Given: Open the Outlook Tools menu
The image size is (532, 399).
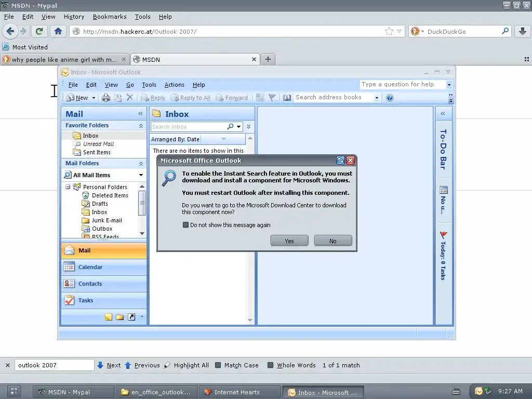Looking at the screenshot, I should tap(149, 85).
